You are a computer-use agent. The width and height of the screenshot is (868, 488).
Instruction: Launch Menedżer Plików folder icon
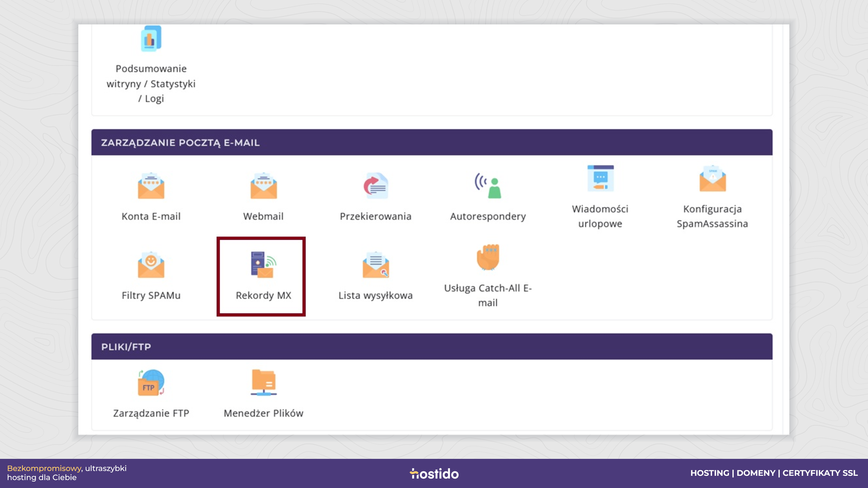coord(263,383)
